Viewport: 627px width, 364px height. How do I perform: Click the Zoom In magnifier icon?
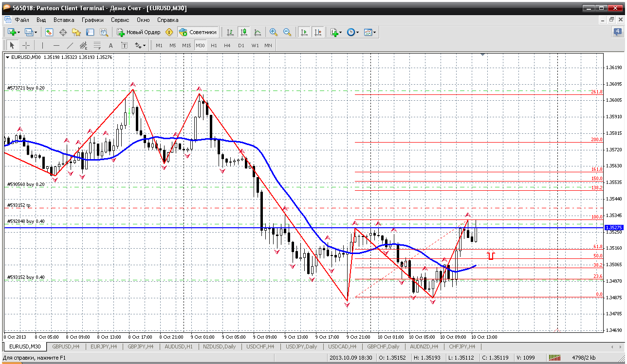click(x=273, y=32)
